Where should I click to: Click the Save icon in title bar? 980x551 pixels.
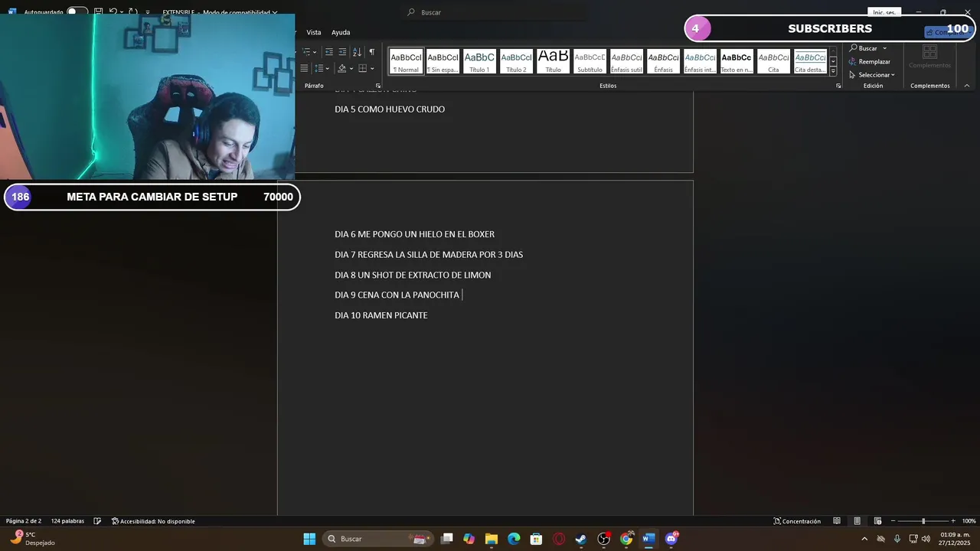(98, 12)
